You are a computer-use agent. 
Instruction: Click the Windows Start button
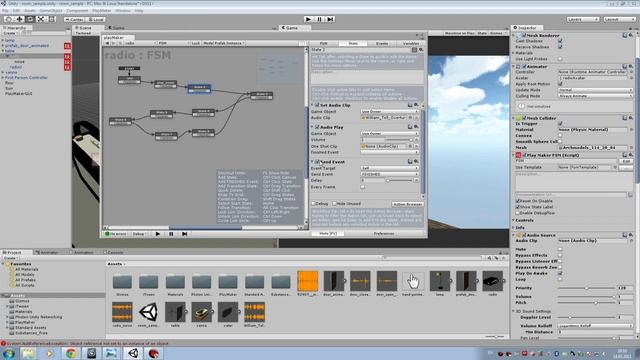8,353
